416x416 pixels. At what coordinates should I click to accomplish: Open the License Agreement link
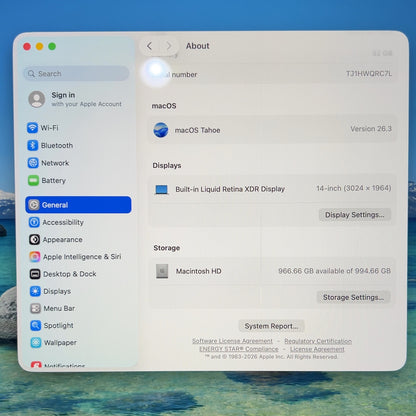coord(317,349)
